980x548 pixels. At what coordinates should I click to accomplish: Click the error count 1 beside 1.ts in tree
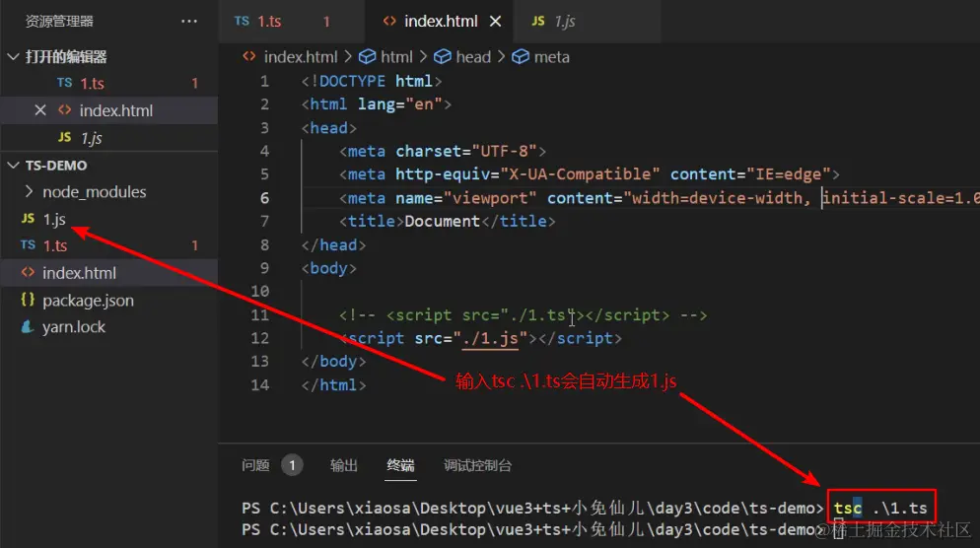click(x=195, y=245)
